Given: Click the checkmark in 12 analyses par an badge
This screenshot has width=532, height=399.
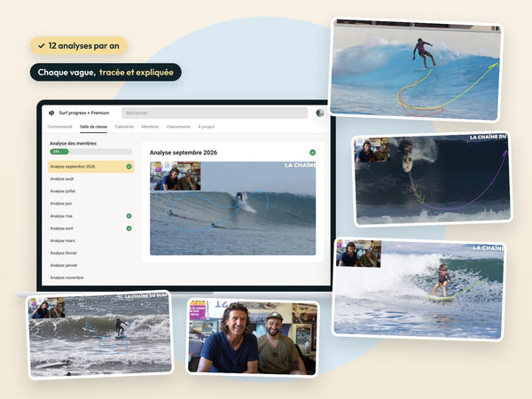Looking at the screenshot, I should [x=42, y=46].
